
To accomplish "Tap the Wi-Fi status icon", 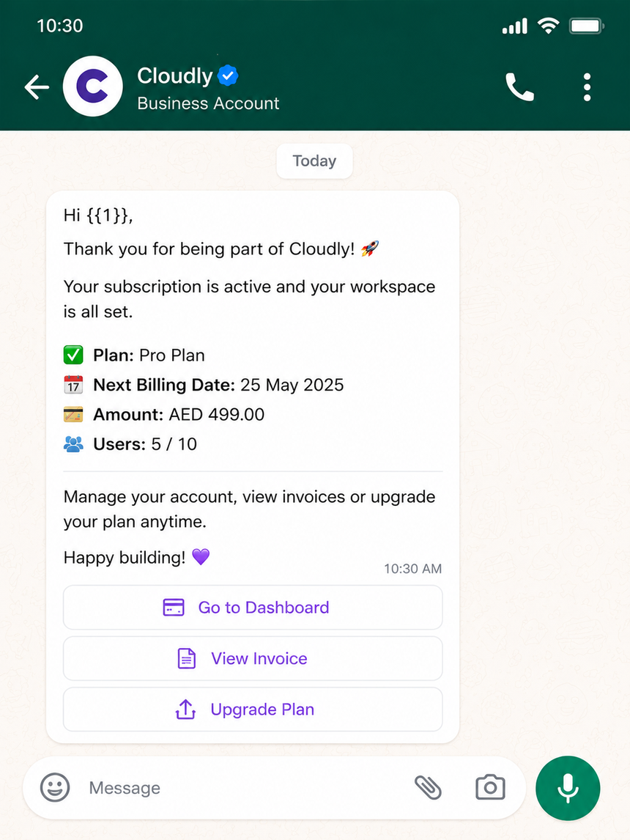I will click(x=548, y=25).
